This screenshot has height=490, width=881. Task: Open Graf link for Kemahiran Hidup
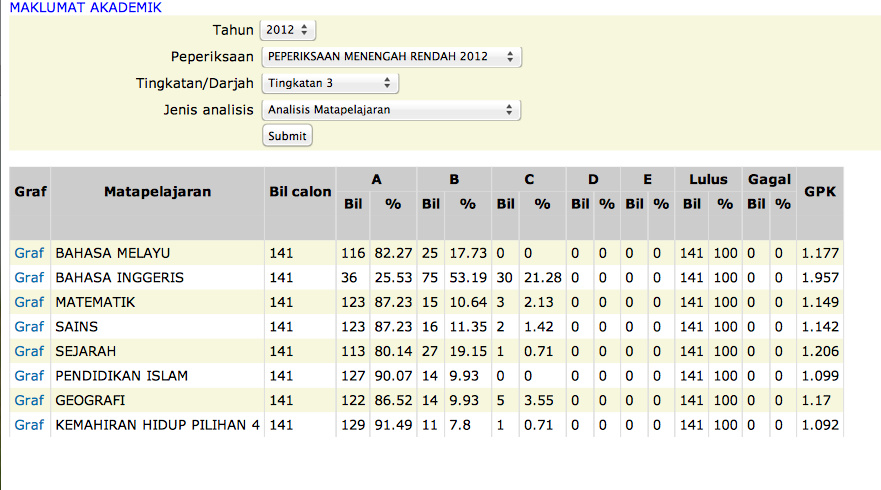point(29,425)
